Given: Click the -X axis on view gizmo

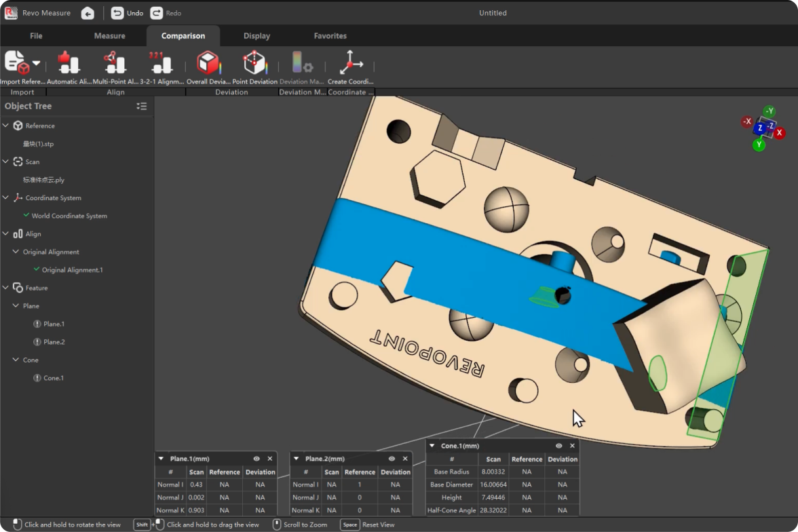Looking at the screenshot, I should tap(746, 121).
